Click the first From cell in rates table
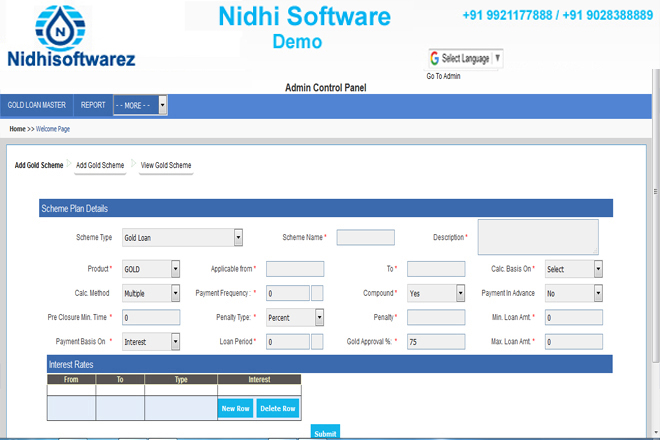This screenshot has height=440, width=660. (x=71, y=390)
